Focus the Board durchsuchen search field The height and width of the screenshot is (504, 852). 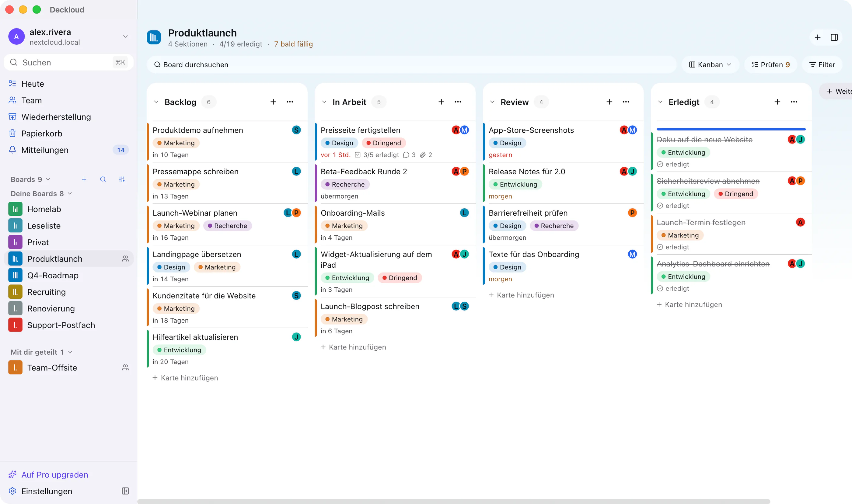(411, 64)
